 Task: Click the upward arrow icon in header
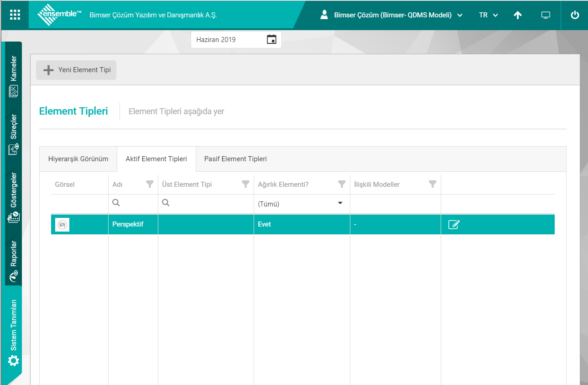pos(517,15)
